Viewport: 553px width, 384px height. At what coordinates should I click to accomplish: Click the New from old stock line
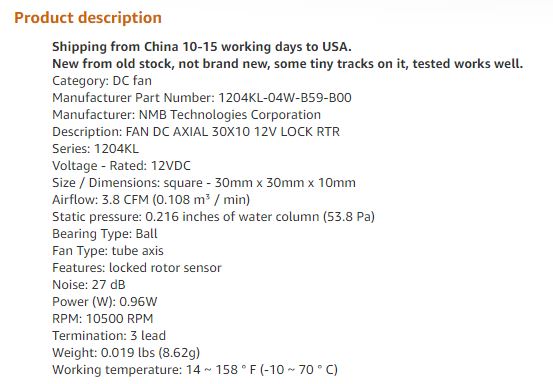(287, 63)
